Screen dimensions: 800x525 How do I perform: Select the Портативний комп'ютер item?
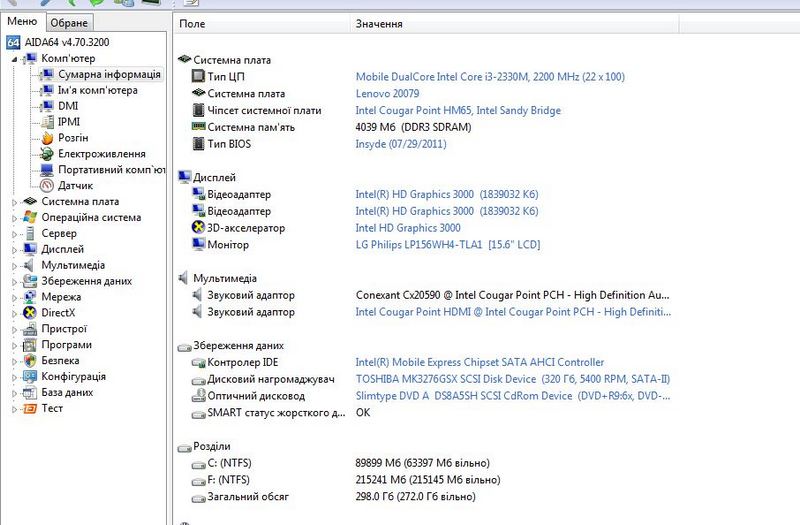click(x=110, y=170)
